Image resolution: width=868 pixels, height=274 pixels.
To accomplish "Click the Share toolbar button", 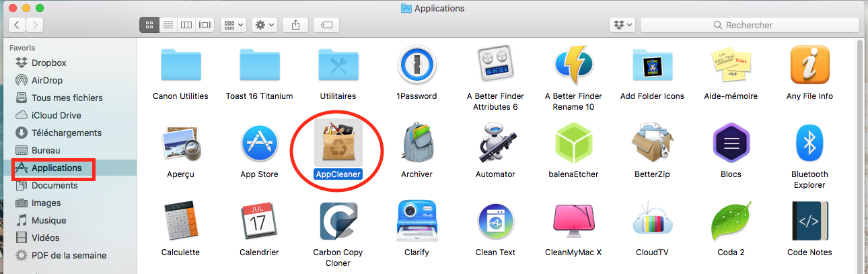I will coord(295,25).
